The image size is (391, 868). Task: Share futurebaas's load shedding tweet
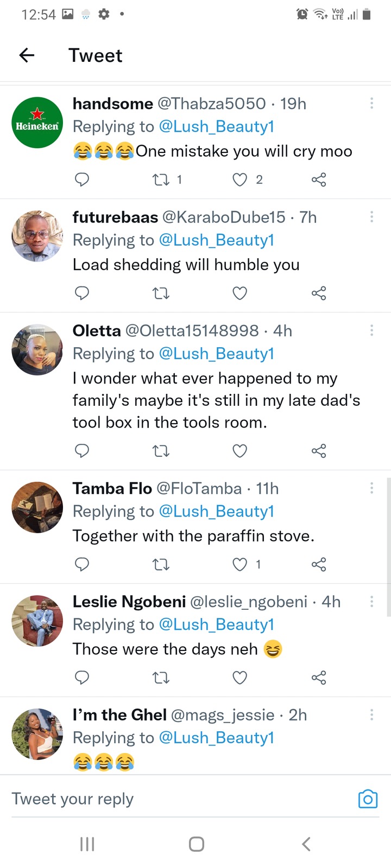coord(319,293)
